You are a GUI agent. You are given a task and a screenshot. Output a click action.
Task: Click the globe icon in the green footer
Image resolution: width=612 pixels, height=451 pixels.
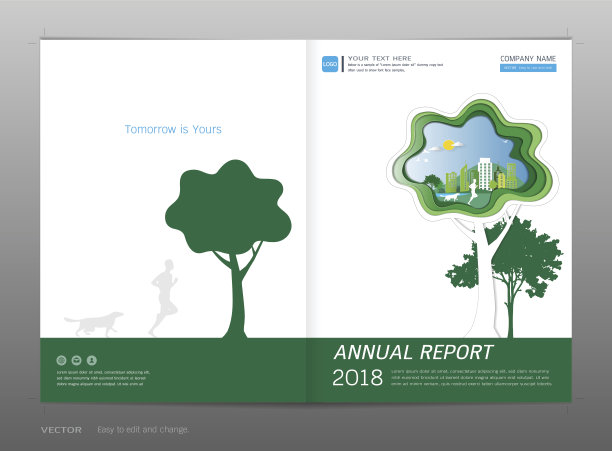[x=61, y=360]
